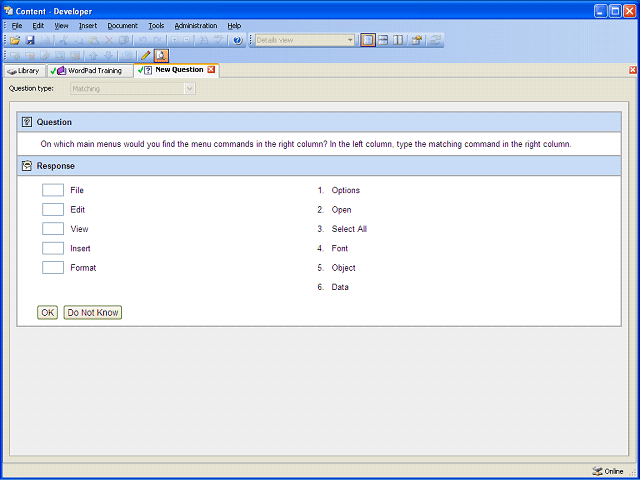640x480 pixels.
Task: Click the red close button beside the tab strip
Action: click(x=633, y=70)
